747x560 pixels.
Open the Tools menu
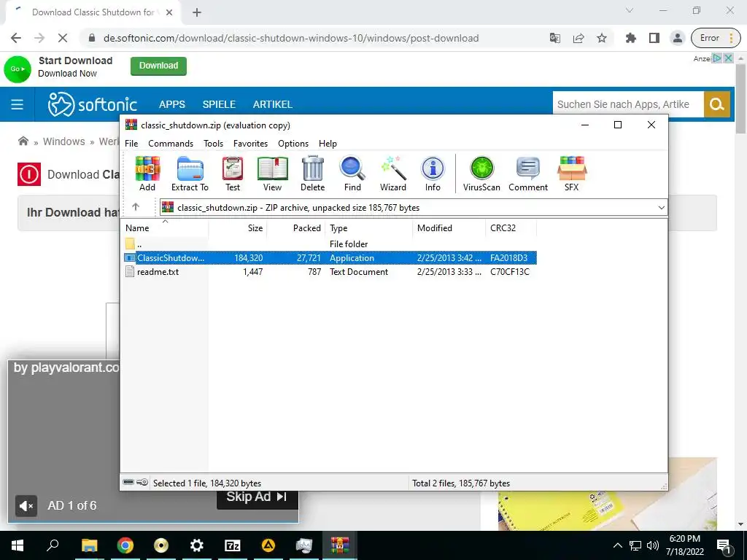click(x=214, y=144)
